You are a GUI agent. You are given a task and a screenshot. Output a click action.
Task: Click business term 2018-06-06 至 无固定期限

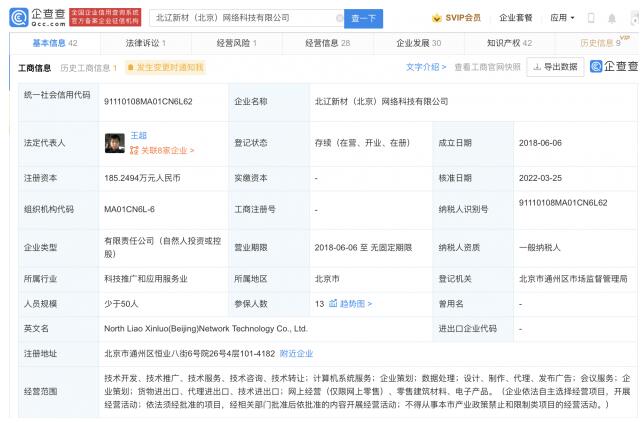click(x=363, y=247)
